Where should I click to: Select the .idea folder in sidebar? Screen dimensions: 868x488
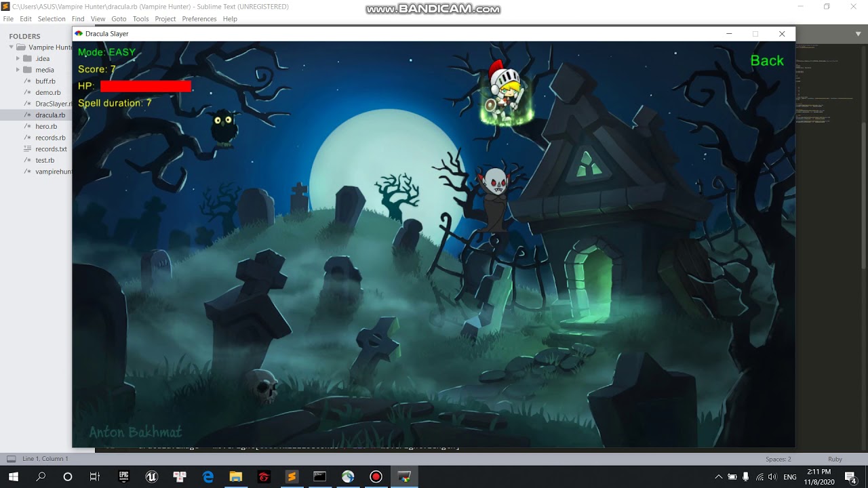[43, 58]
